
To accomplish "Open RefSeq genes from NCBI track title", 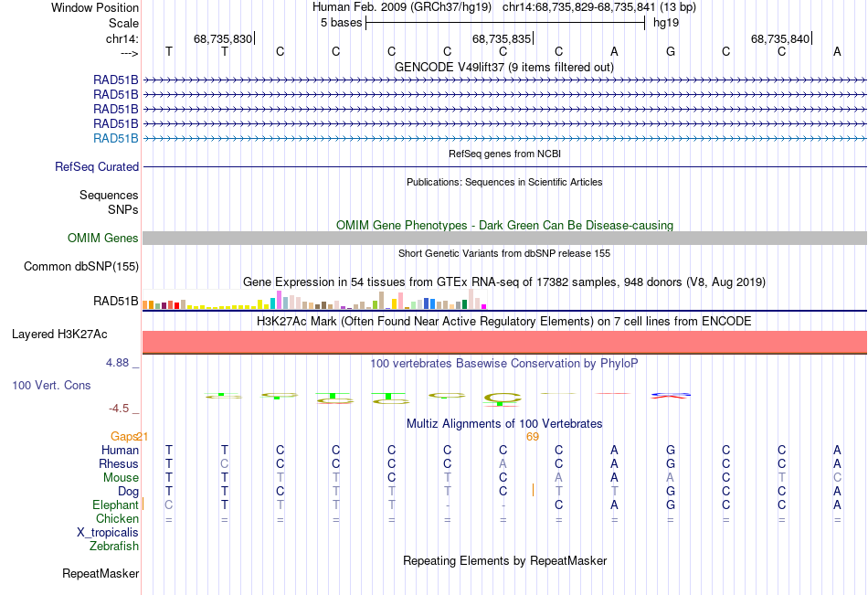I will tap(504, 154).
